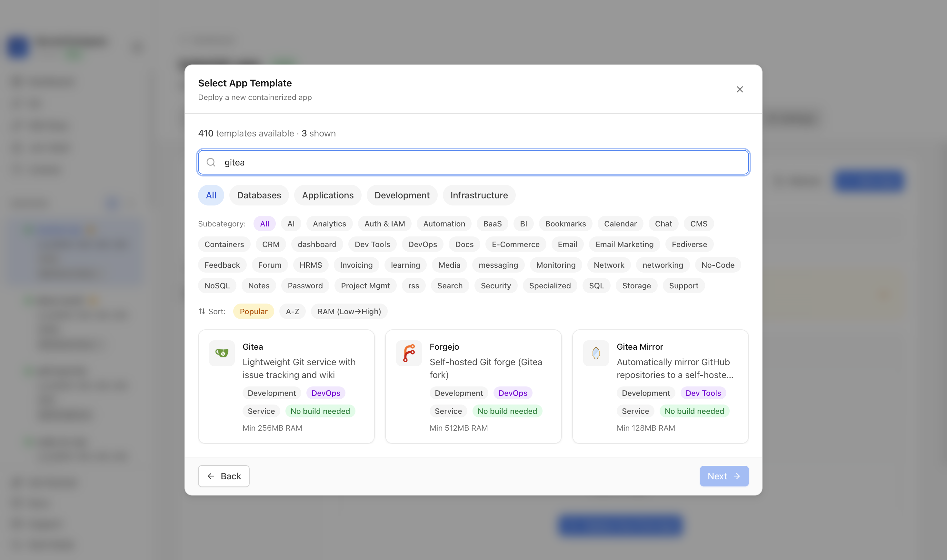
Task: Filter by Storage subcategory
Action: (x=636, y=286)
